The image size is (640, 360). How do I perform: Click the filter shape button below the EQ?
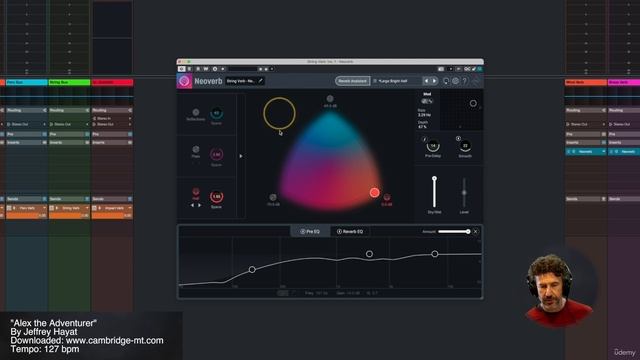(282, 293)
